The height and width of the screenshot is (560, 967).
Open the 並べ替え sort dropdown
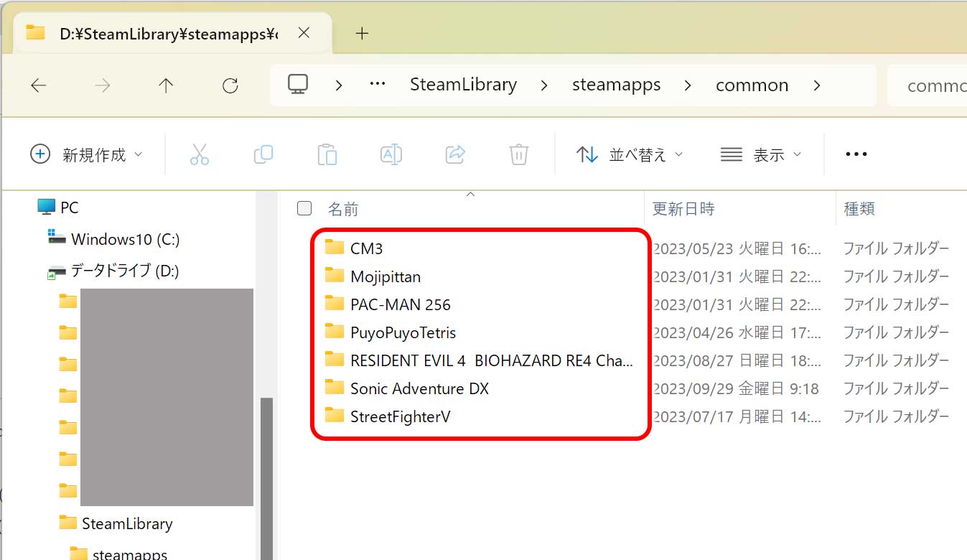[630, 154]
